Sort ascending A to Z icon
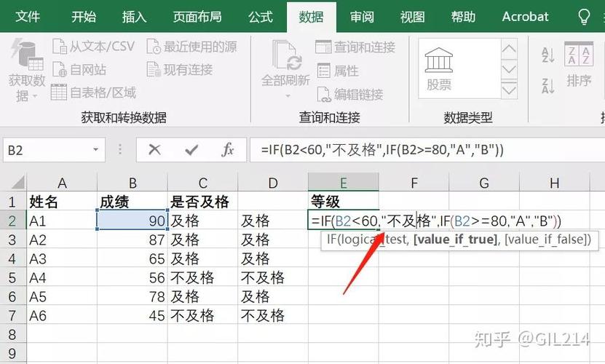This screenshot has width=605, height=364. click(547, 55)
